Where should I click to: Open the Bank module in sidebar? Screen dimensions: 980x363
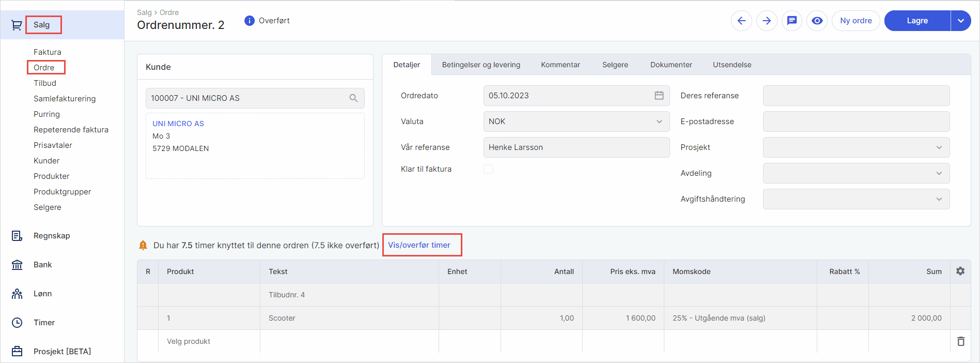click(42, 265)
